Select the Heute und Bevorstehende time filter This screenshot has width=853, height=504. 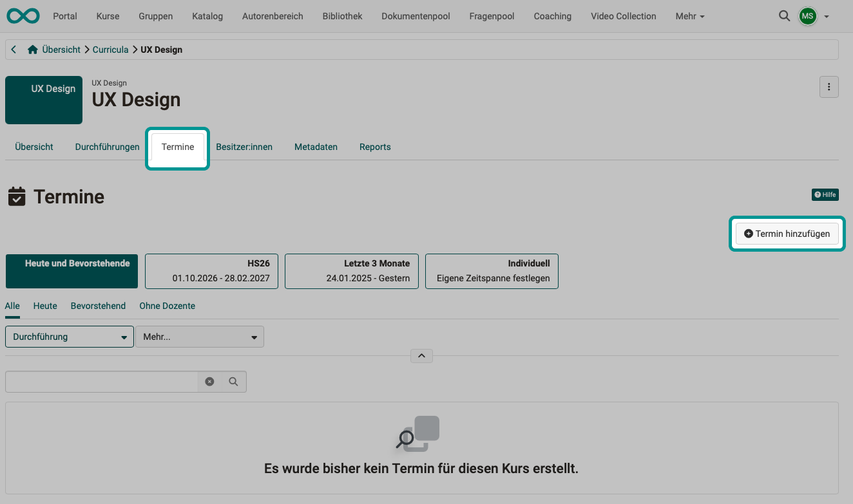click(x=71, y=271)
